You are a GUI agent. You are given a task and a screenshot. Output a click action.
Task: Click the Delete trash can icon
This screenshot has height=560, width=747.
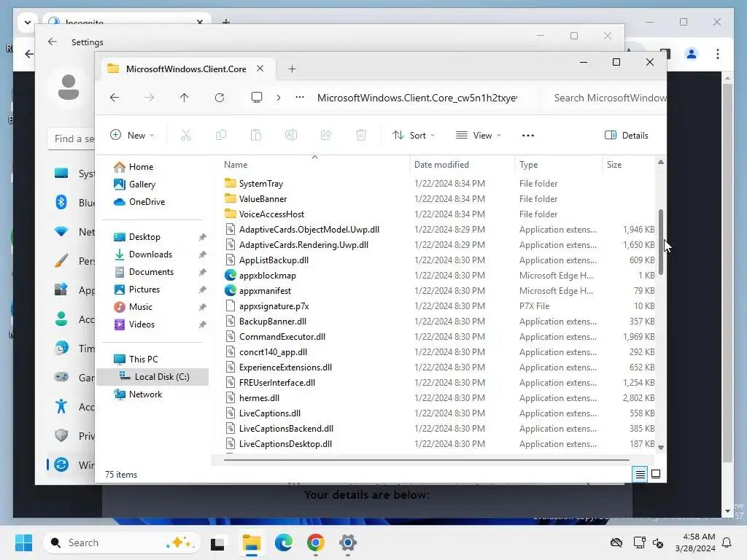point(361,135)
